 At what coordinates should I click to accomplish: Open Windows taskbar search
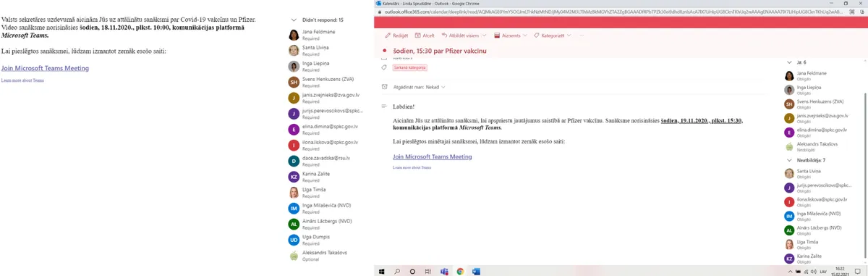click(397, 271)
